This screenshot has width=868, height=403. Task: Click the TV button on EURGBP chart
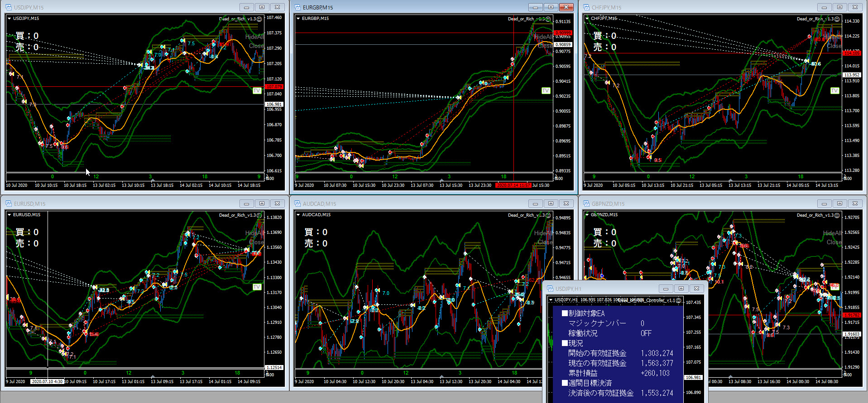(546, 91)
